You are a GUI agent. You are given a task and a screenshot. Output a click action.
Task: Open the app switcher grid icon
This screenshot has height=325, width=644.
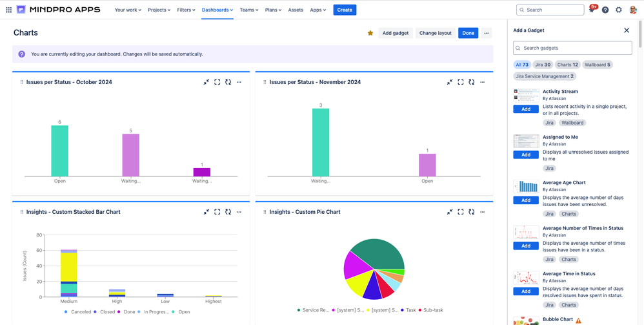8,10
